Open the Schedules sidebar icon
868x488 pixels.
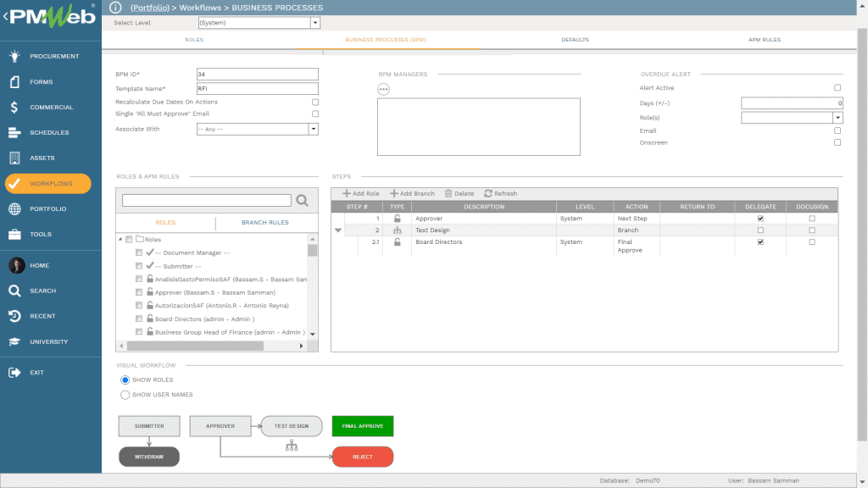tap(14, 132)
